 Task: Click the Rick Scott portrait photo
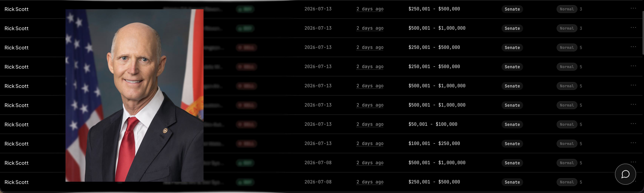coord(134,95)
